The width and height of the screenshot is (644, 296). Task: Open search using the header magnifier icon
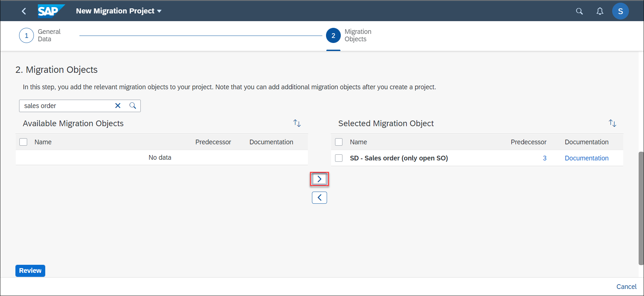pos(579,11)
